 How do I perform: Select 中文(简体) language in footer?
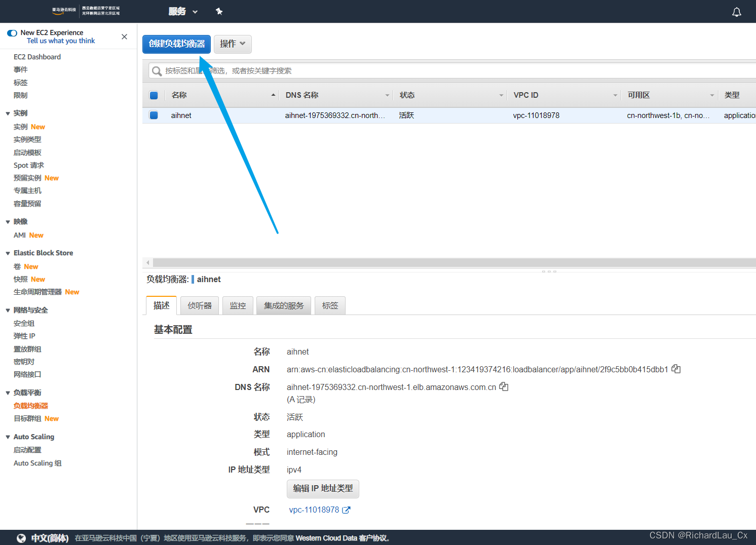click(50, 538)
